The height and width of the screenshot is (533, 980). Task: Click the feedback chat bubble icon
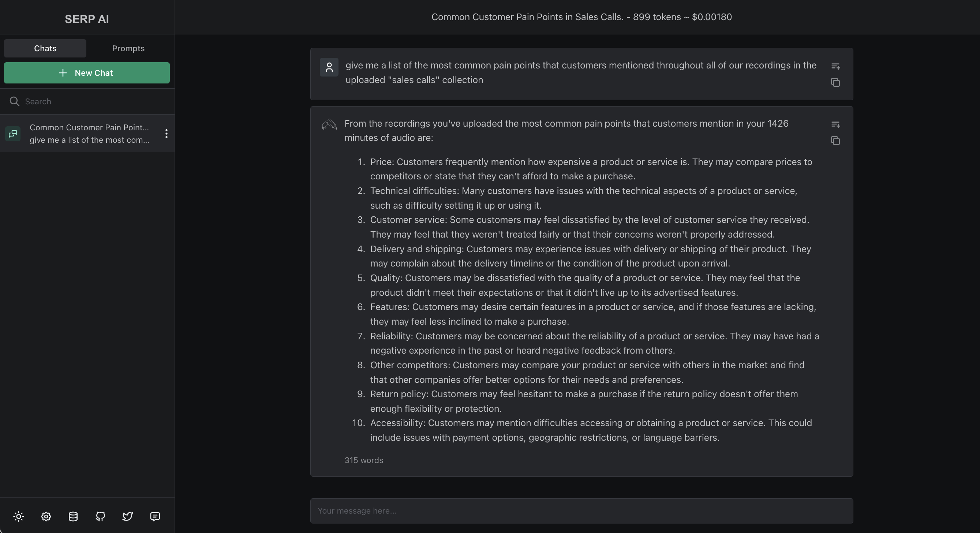pos(155,516)
